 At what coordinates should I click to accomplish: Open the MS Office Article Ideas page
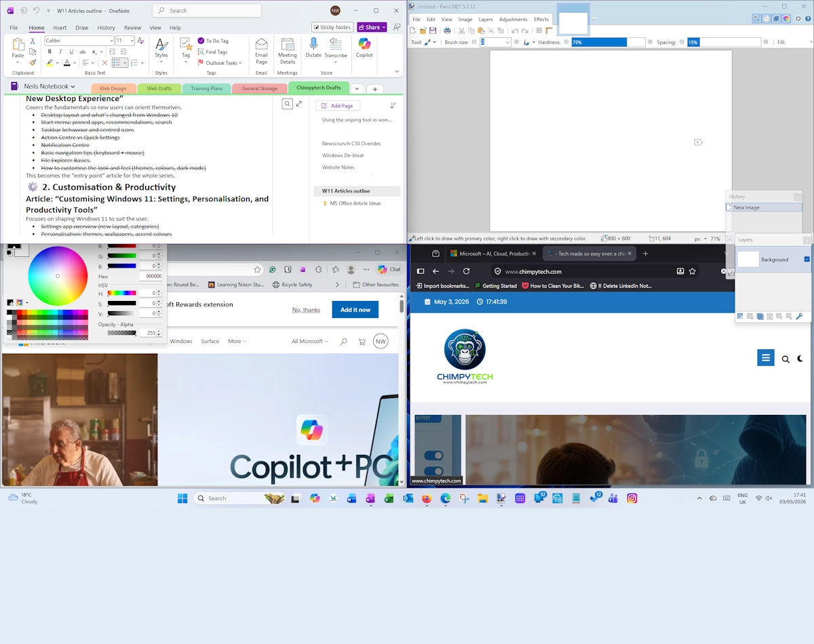pyautogui.click(x=355, y=203)
